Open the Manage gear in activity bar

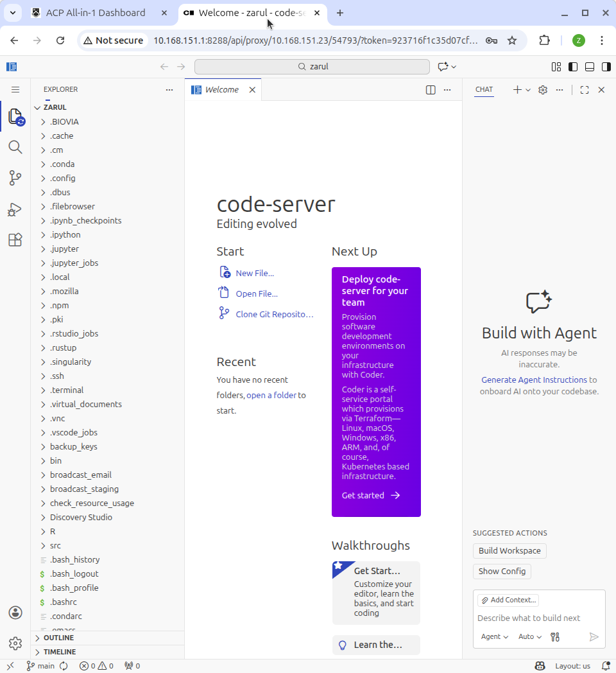click(15, 643)
